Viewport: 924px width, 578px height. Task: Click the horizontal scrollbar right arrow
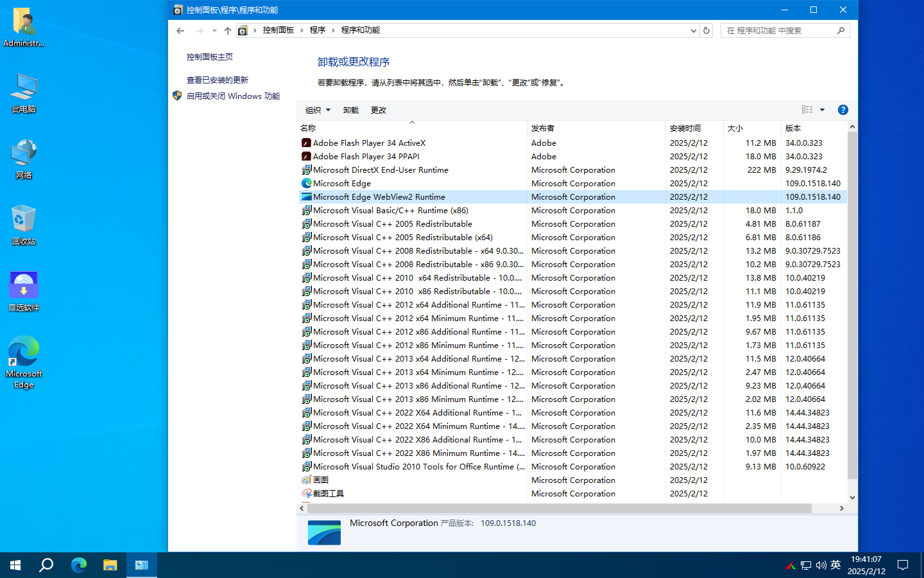tap(842, 508)
